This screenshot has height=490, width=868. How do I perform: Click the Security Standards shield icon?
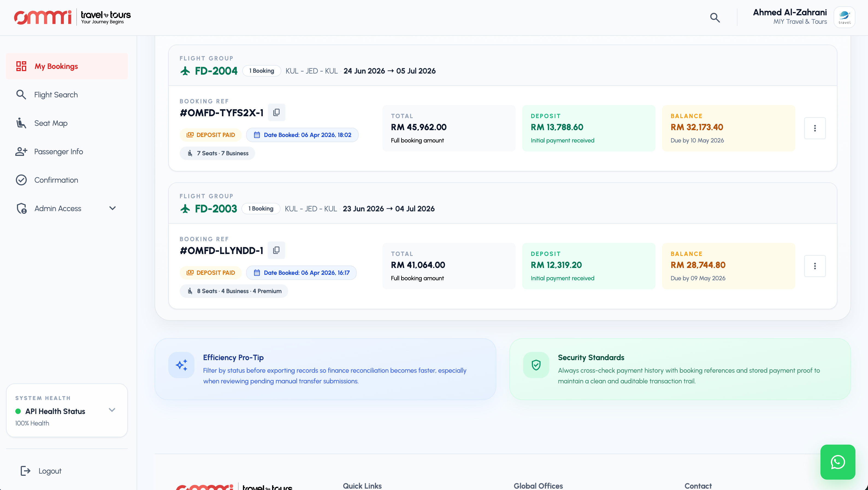coord(536,365)
